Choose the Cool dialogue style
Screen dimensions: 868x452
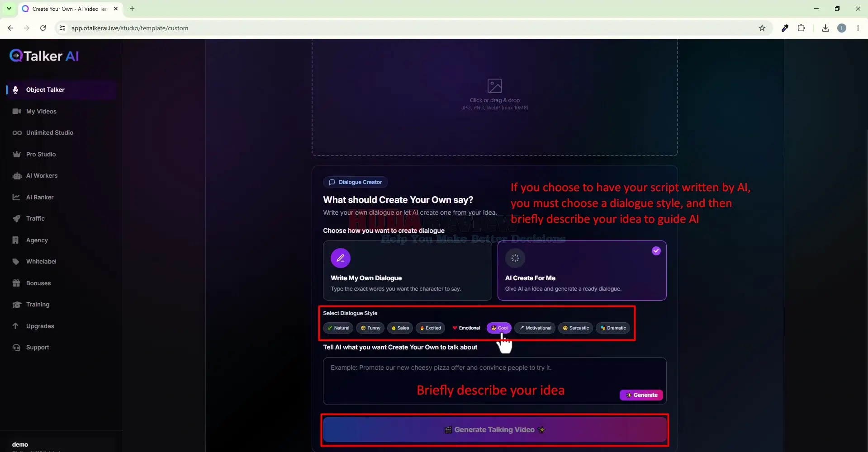(499, 328)
